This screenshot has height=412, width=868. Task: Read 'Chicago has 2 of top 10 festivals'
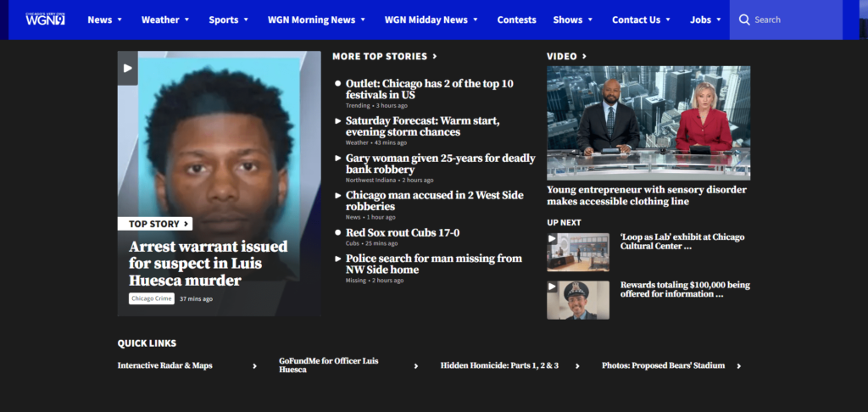pyautogui.click(x=430, y=89)
